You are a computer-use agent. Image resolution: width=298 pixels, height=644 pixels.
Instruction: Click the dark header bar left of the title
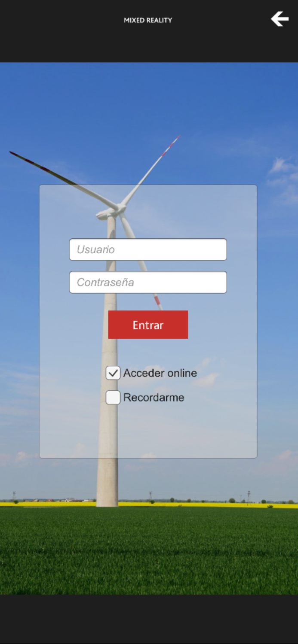60,31
